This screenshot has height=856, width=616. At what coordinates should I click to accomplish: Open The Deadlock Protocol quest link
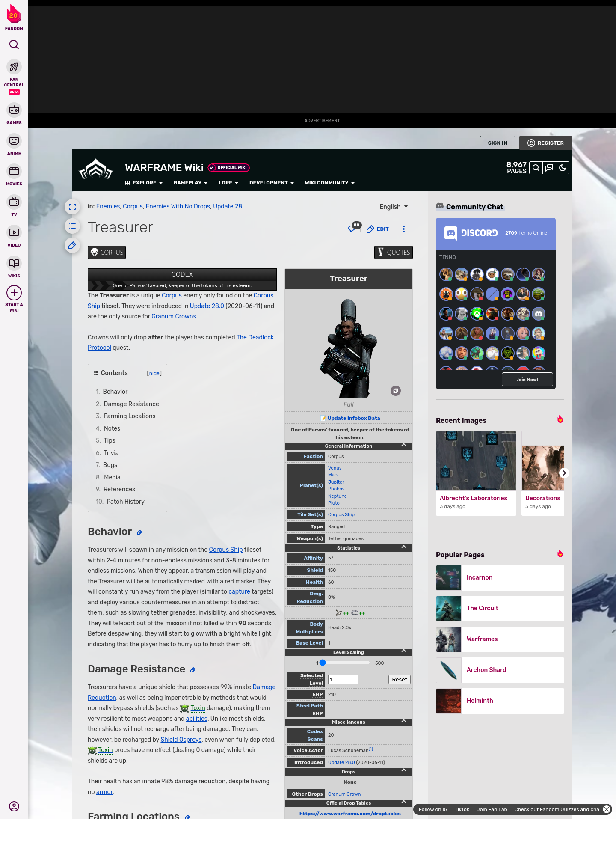[255, 337]
